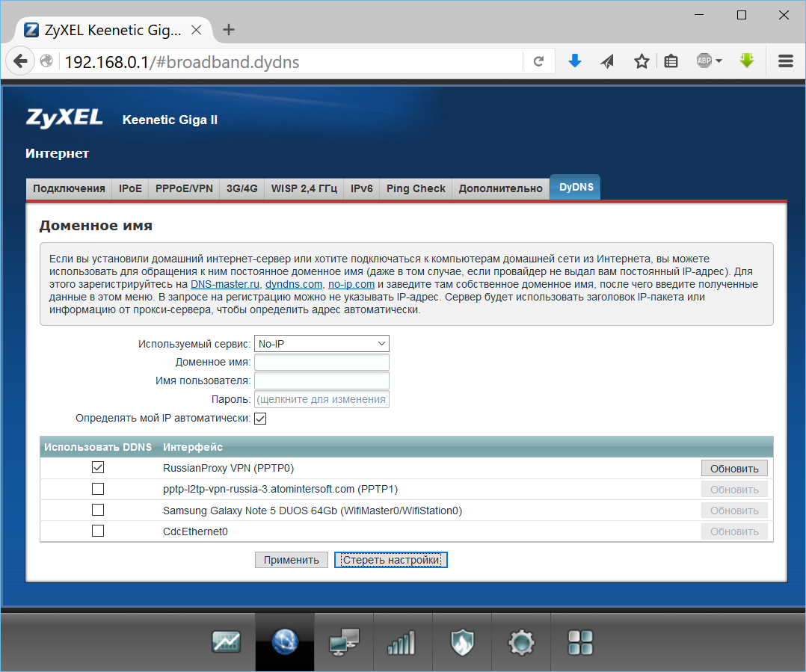Switch to 3G/4G tab
Screen dimensions: 806x672
[242, 188]
